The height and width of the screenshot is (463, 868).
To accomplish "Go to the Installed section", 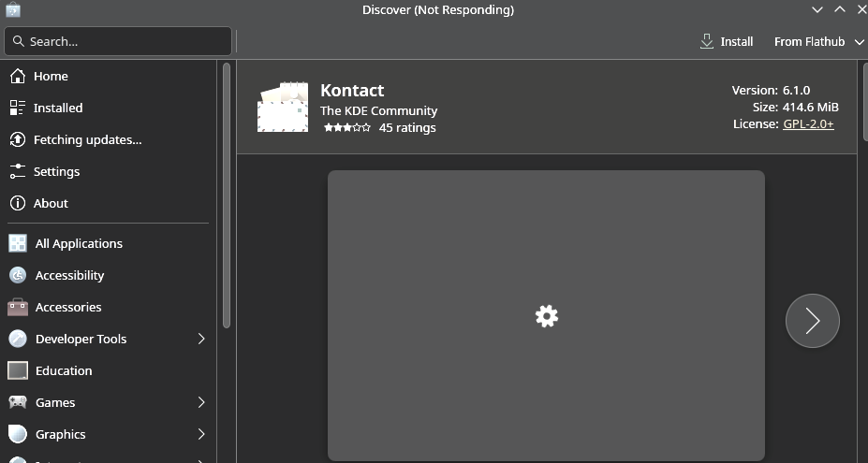I will (109, 108).
